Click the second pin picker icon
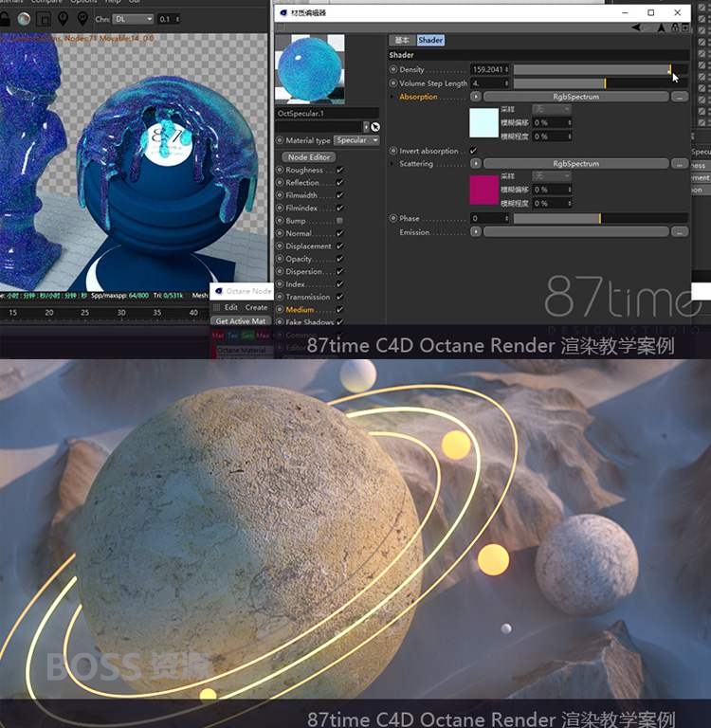The image size is (711, 728). (82, 19)
